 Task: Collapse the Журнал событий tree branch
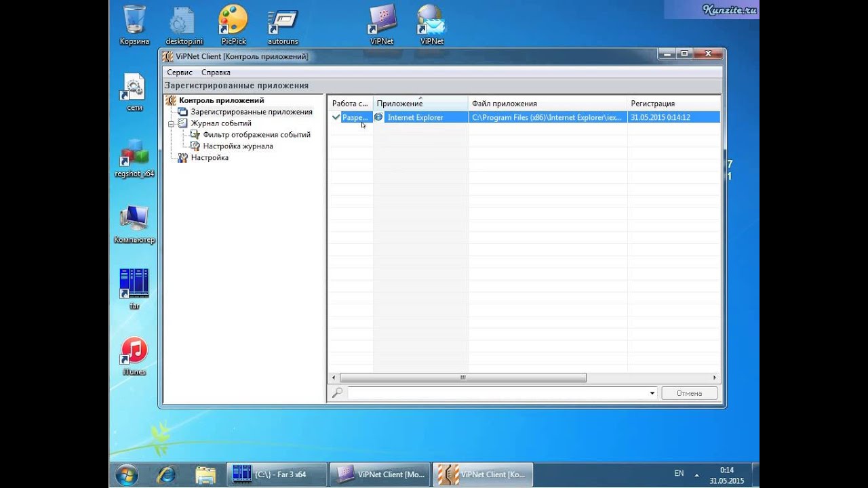point(171,123)
